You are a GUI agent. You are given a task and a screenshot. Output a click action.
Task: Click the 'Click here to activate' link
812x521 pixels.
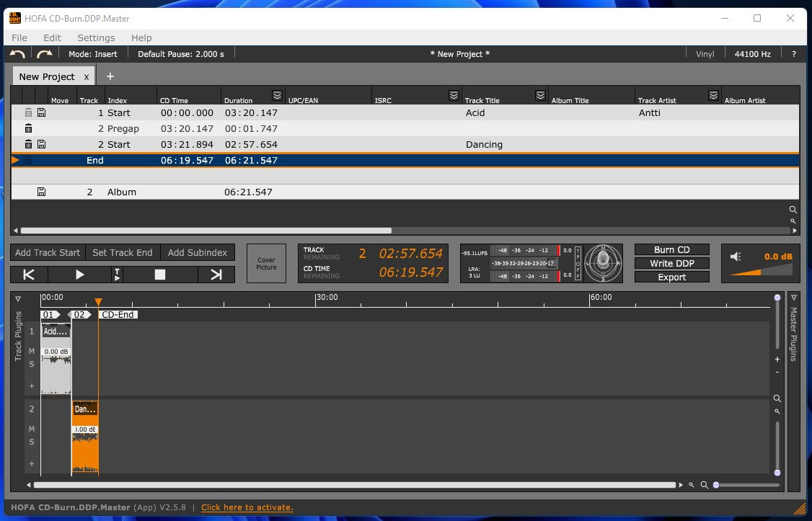pyautogui.click(x=247, y=507)
